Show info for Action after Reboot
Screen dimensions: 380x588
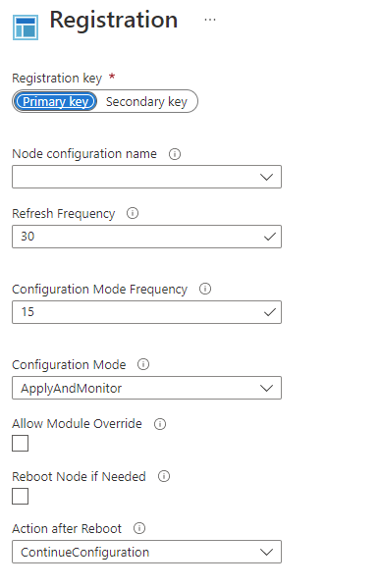click(x=139, y=528)
